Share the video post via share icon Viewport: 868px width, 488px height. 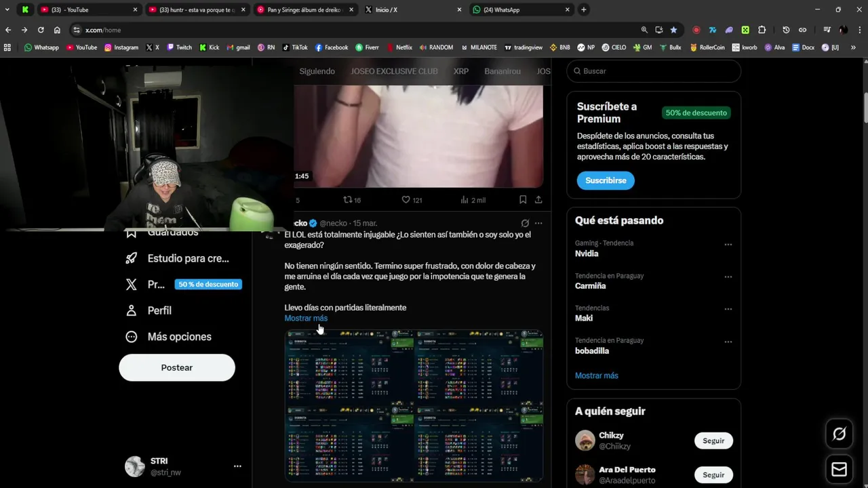(x=538, y=200)
